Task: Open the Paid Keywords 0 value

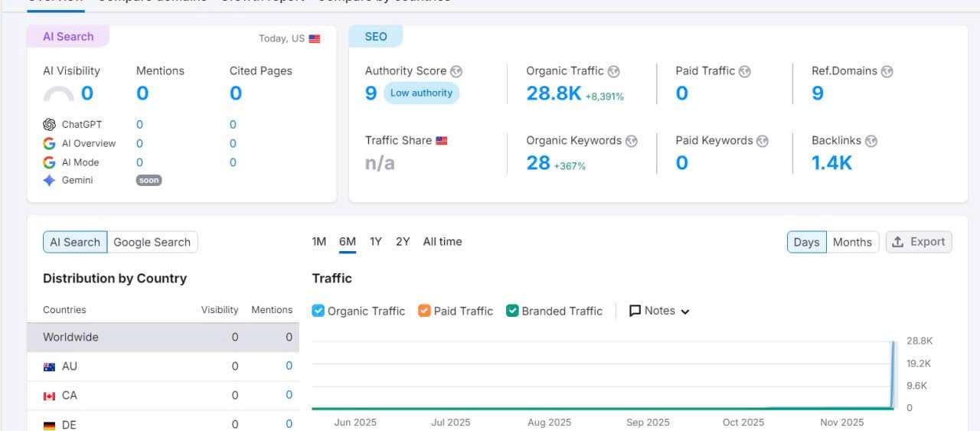Action: point(682,163)
